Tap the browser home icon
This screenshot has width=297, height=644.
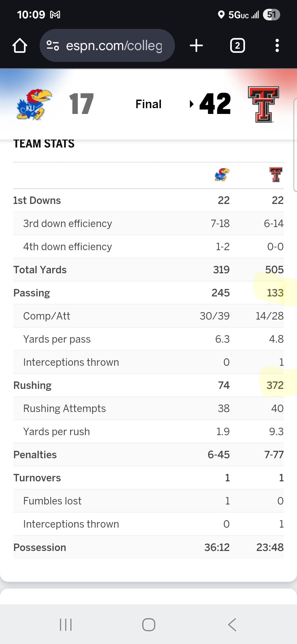[x=20, y=45]
